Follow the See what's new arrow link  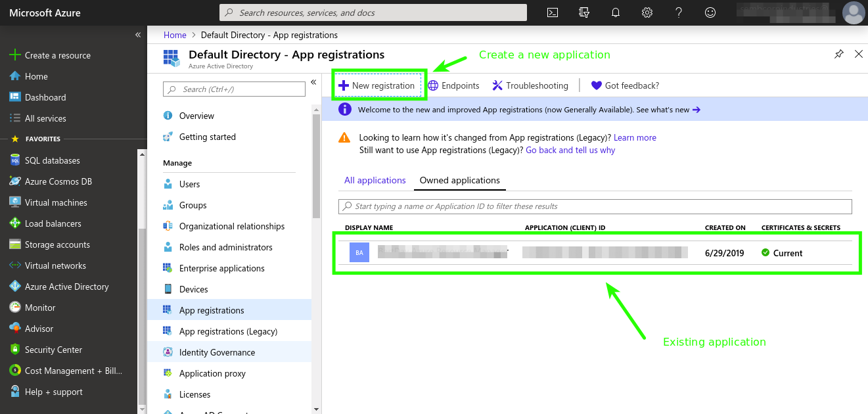697,110
